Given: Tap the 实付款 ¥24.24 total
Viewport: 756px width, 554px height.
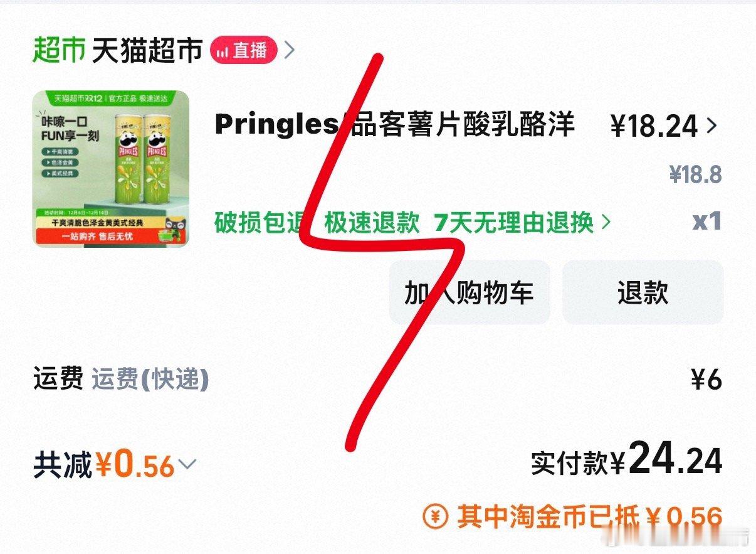Looking at the screenshot, I should click(x=627, y=460).
